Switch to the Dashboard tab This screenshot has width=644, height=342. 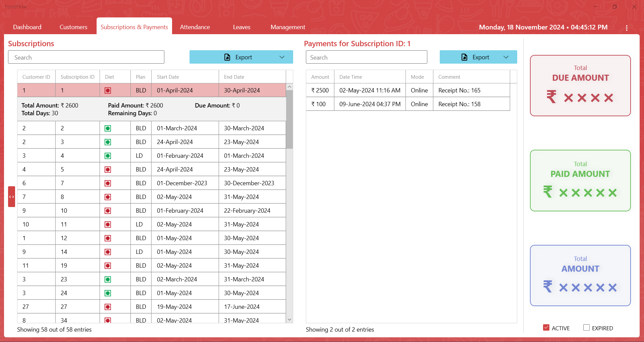click(27, 27)
